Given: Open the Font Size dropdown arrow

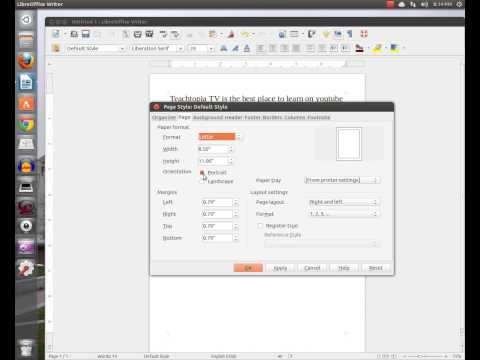Looking at the screenshot, I should 211,49.
